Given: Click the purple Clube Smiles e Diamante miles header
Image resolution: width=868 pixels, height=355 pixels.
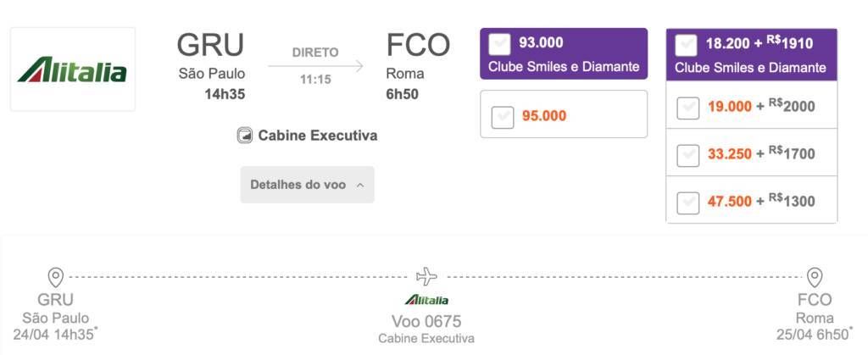Looking at the screenshot, I should tap(564, 53).
